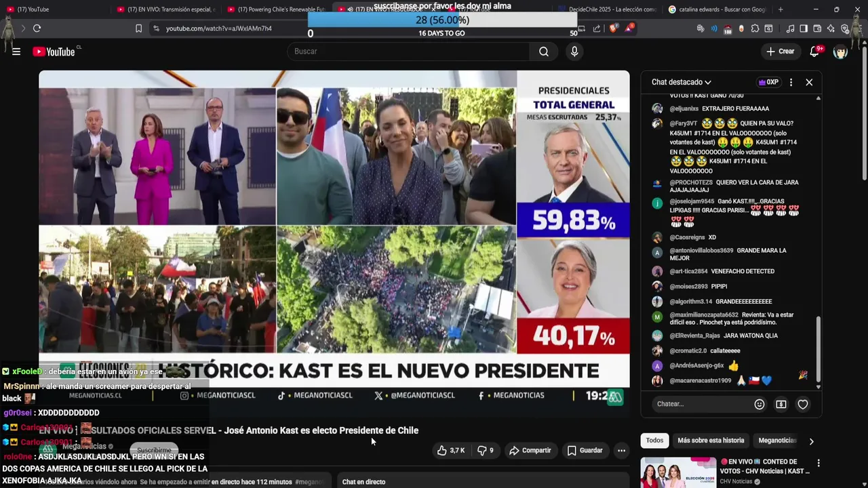This screenshot has height=488, width=868.
Task: Open the CHV Noticias recommended video thumbnail
Action: point(678,473)
